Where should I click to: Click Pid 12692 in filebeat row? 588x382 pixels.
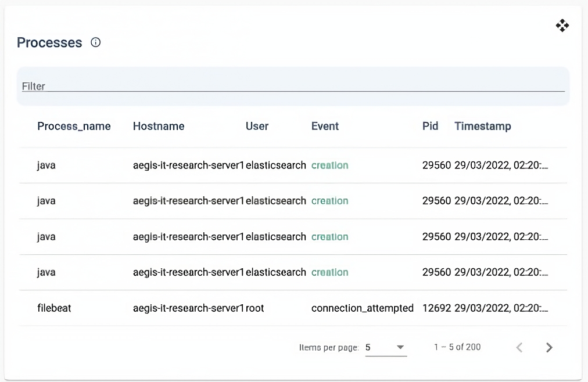(436, 308)
